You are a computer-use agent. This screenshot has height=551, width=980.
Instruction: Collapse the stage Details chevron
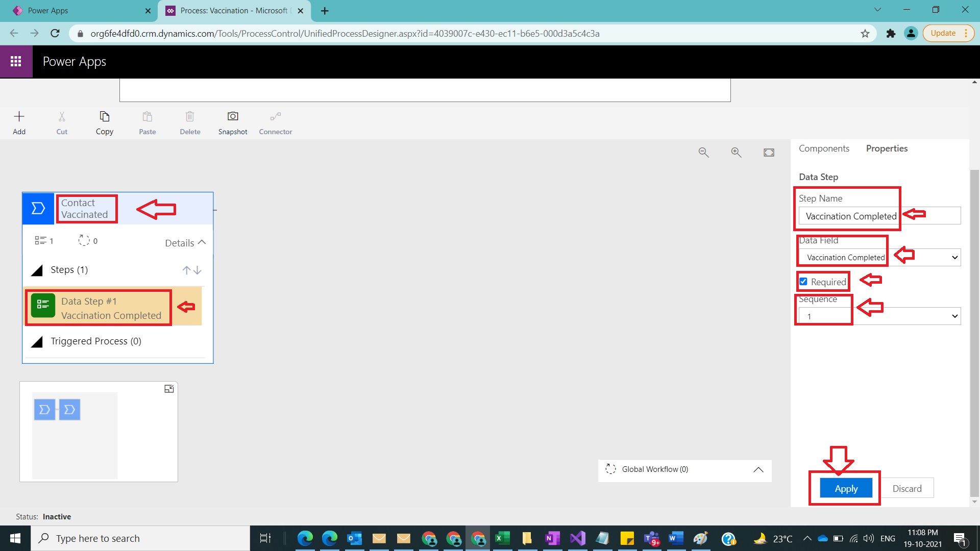click(x=202, y=243)
